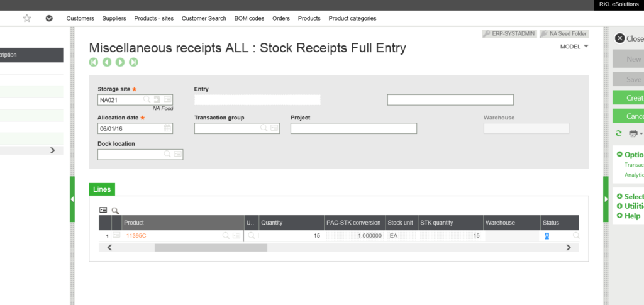The image size is (644, 305).
Task: Jump to last record navigation icon
Action: (x=133, y=62)
